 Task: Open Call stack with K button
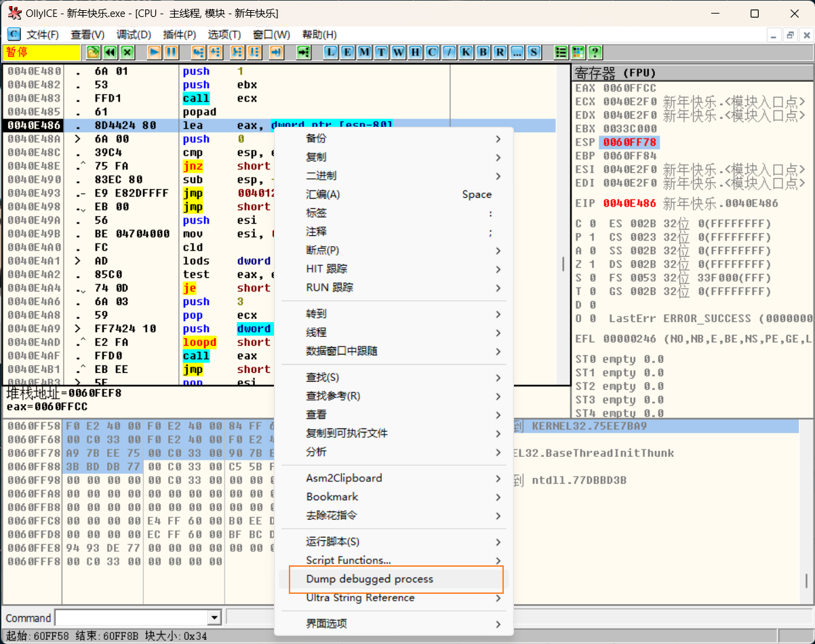[466, 52]
